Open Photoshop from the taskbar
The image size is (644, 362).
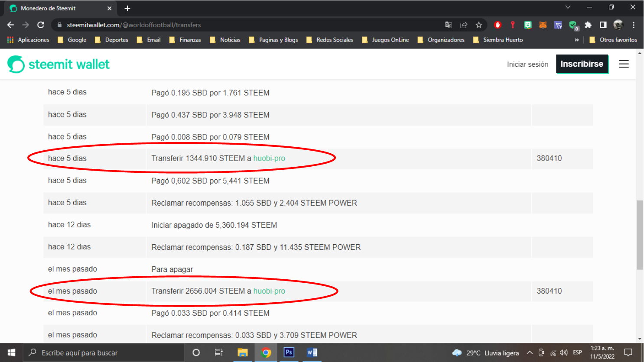[x=289, y=352]
